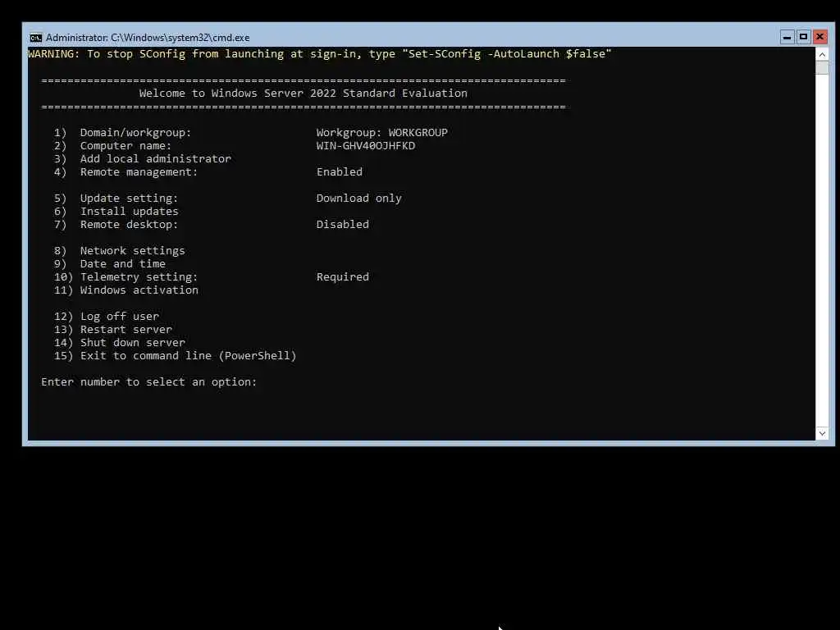Click the 'Telemetry setting:' option
840x630 pixels.
(x=126, y=277)
